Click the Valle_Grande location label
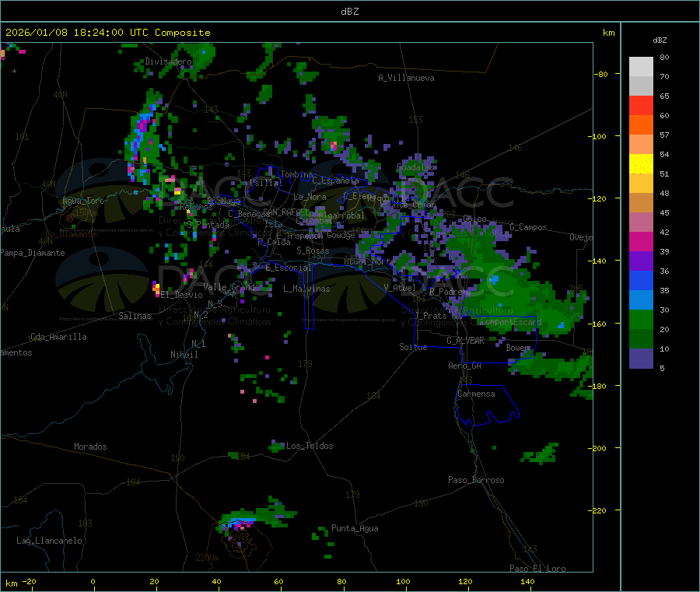 pyautogui.click(x=231, y=287)
